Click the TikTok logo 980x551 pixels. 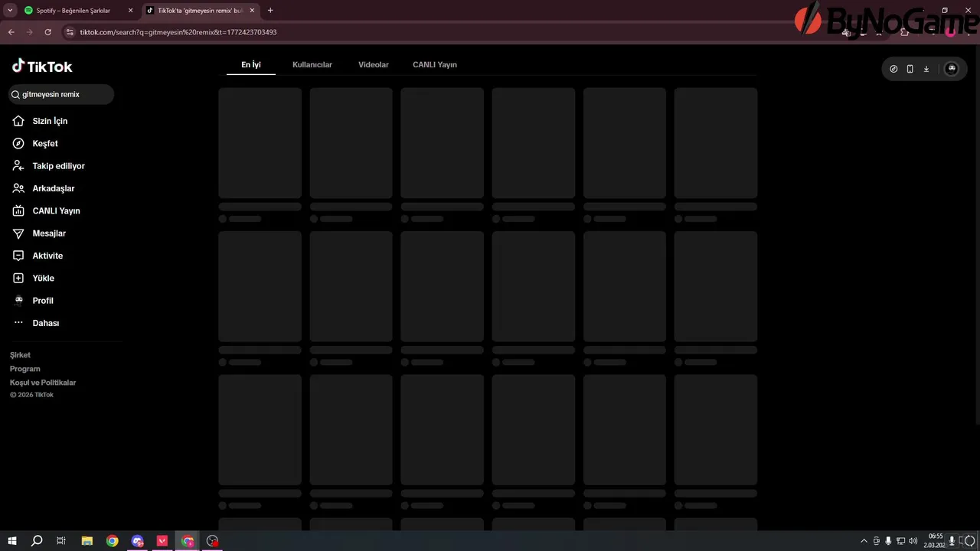click(42, 67)
